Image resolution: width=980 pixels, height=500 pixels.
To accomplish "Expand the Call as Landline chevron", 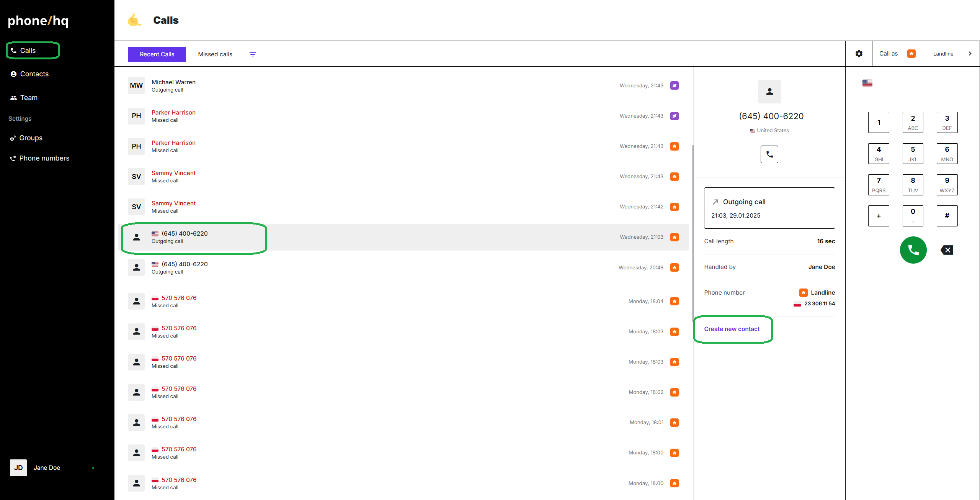I will (970, 54).
